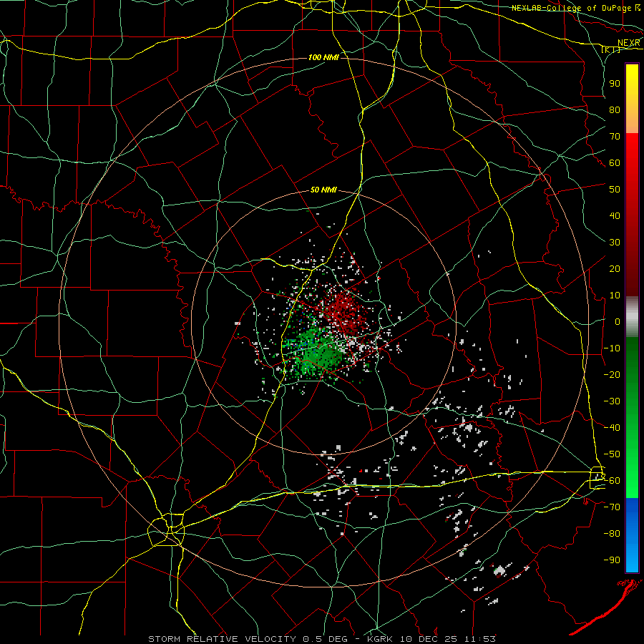Viewport: 644px width, 644px height.
Task: Click the '-20' value on the color scale
Action: [612, 374]
